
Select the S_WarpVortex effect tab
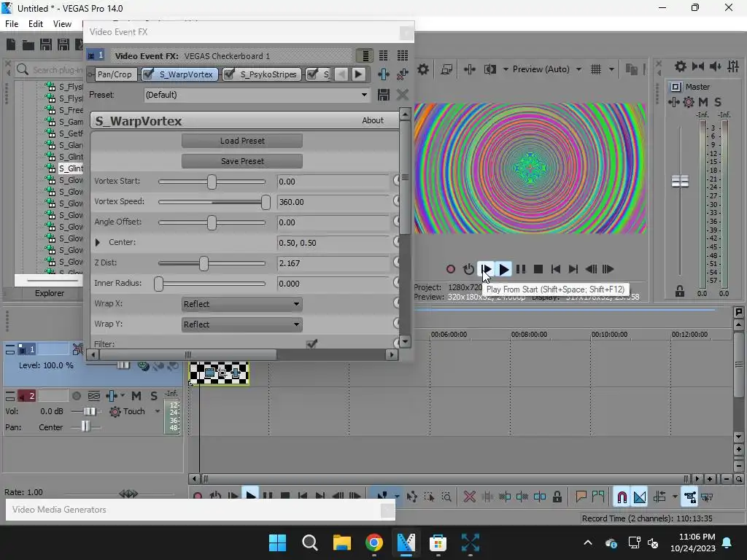(x=186, y=74)
